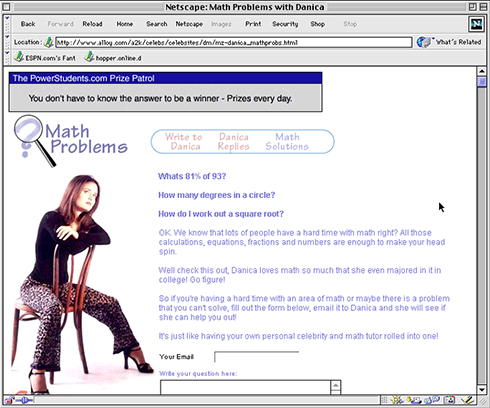Open the 'How many degrees in a circle?' link
Image resolution: width=490 pixels, height=408 pixels.
point(217,195)
